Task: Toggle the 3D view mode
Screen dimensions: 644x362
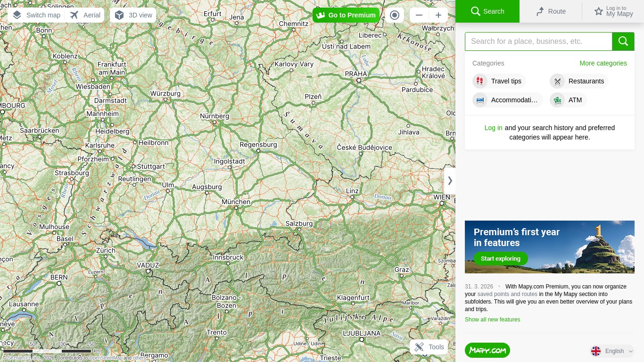Action: [133, 15]
